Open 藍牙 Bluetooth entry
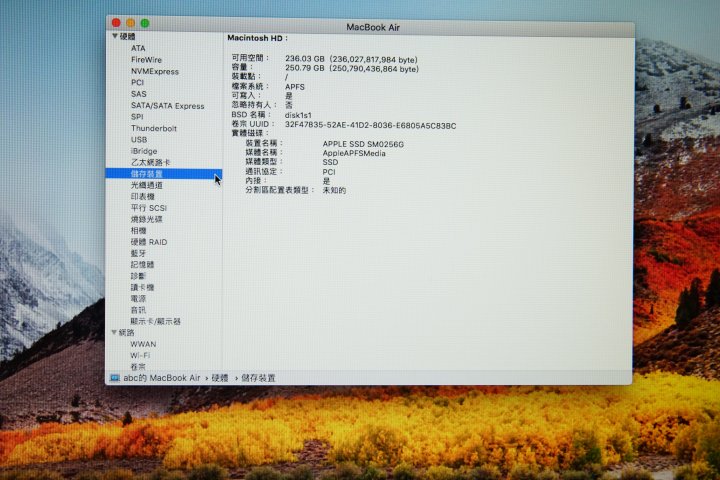The width and height of the screenshot is (720, 480). coord(138,254)
